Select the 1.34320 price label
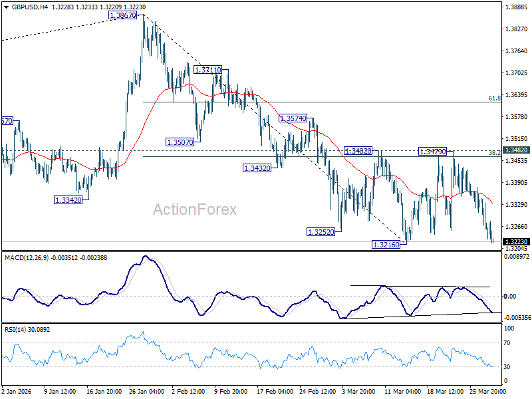Image resolution: width=532 pixels, height=399 pixels. click(257, 168)
